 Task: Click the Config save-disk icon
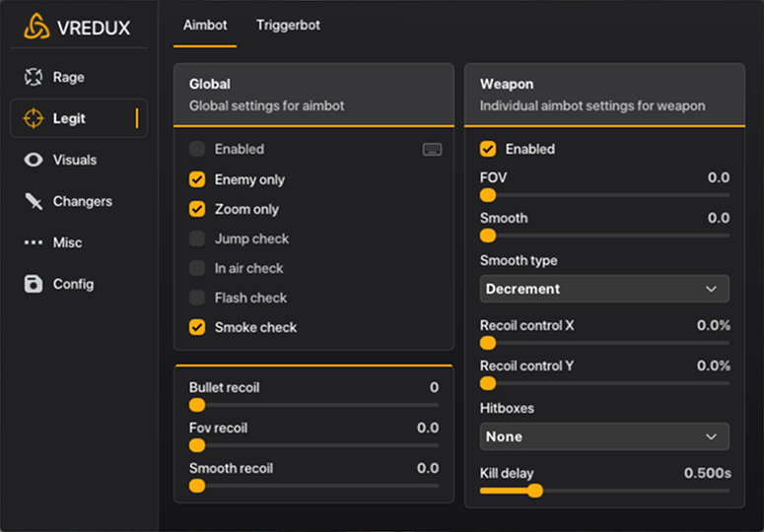[35, 284]
